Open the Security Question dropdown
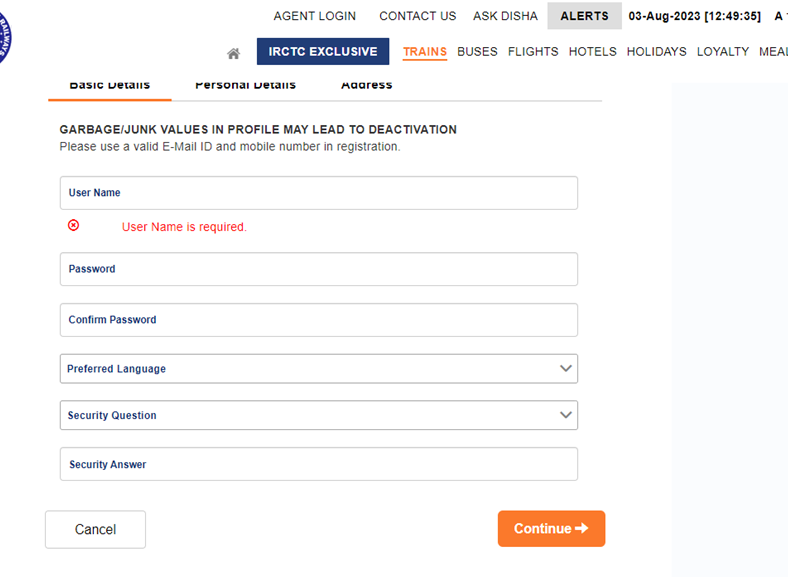788x577 pixels. pyautogui.click(x=318, y=415)
